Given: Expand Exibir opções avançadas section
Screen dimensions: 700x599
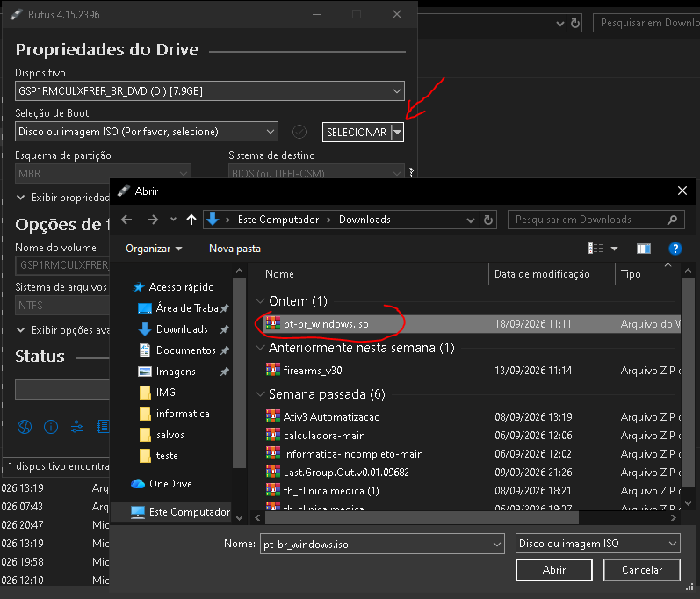Looking at the screenshot, I should click(63, 330).
